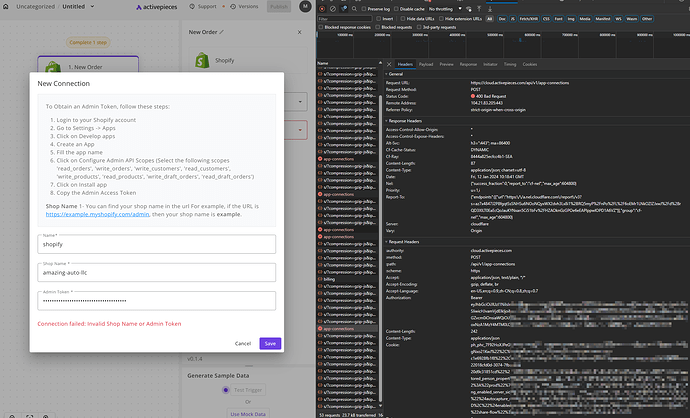Save the new Shopify connection

pos(270,344)
